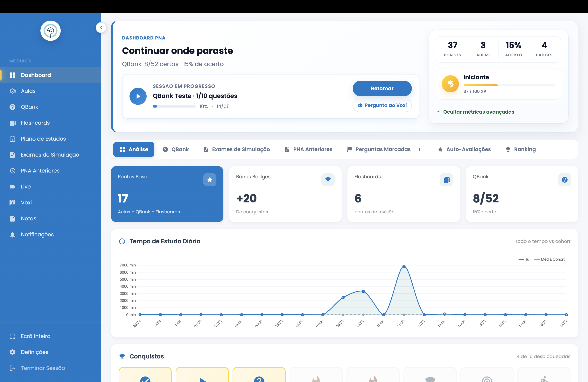This screenshot has height=382, width=588.
Task: Switch to the Perguntas Marcadas tab
Action: (x=384, y=149)
